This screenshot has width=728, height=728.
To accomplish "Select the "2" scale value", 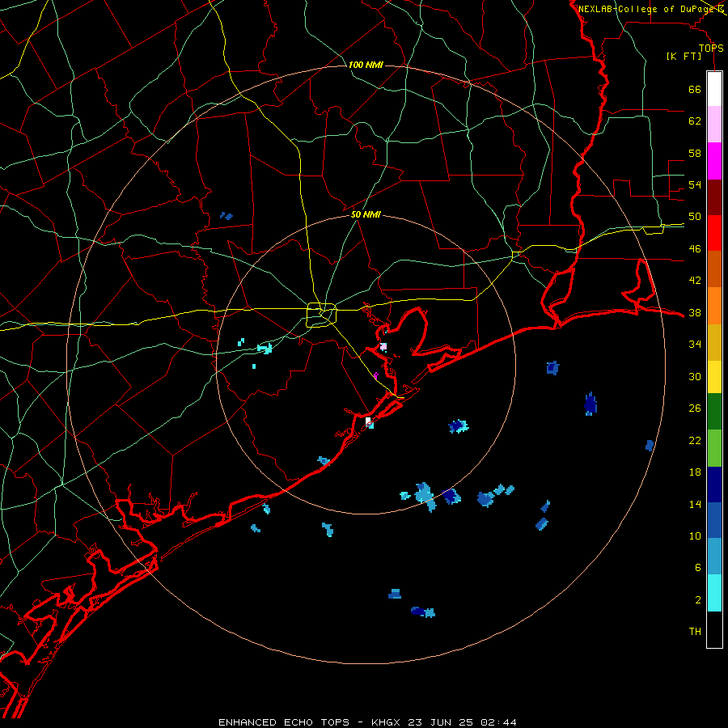I will click(x=697, y=600).
